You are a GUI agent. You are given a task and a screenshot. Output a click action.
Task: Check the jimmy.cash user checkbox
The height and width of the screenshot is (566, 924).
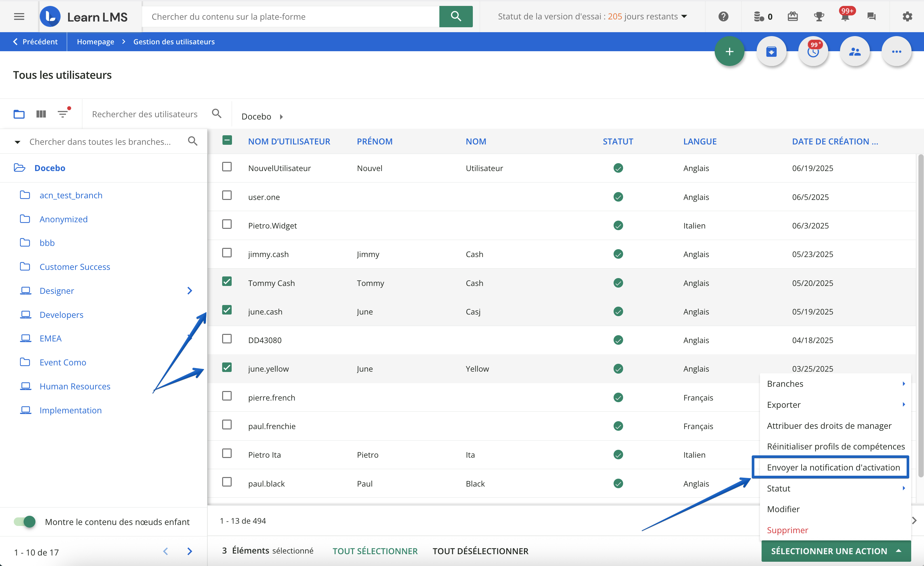(227, 253)
